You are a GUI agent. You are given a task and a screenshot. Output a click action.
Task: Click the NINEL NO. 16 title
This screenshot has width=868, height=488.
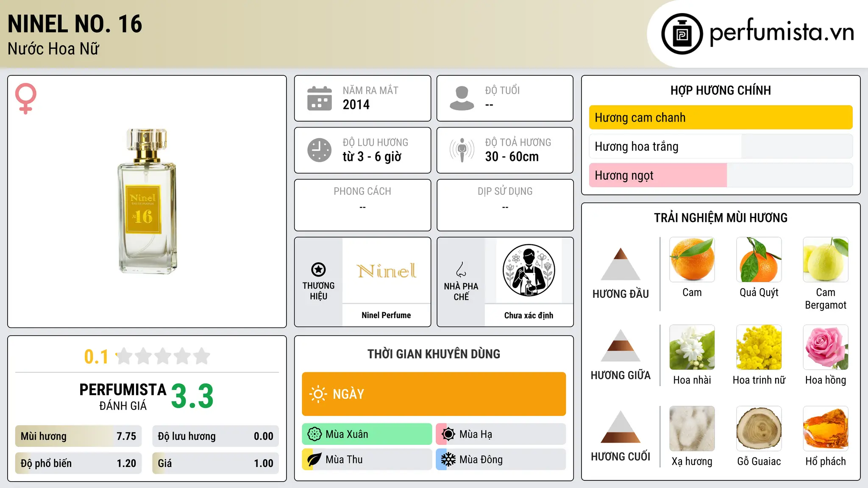point(75,24)
